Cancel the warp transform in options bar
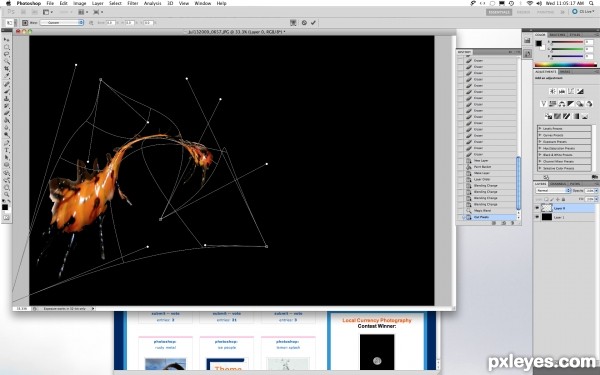600x375 pixels. (x=304, y=23)
